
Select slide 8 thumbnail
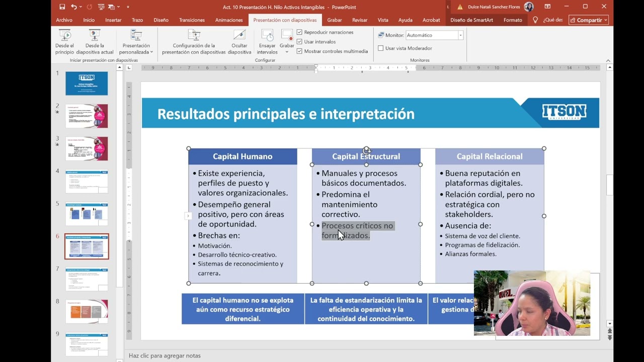pos(87,312)
